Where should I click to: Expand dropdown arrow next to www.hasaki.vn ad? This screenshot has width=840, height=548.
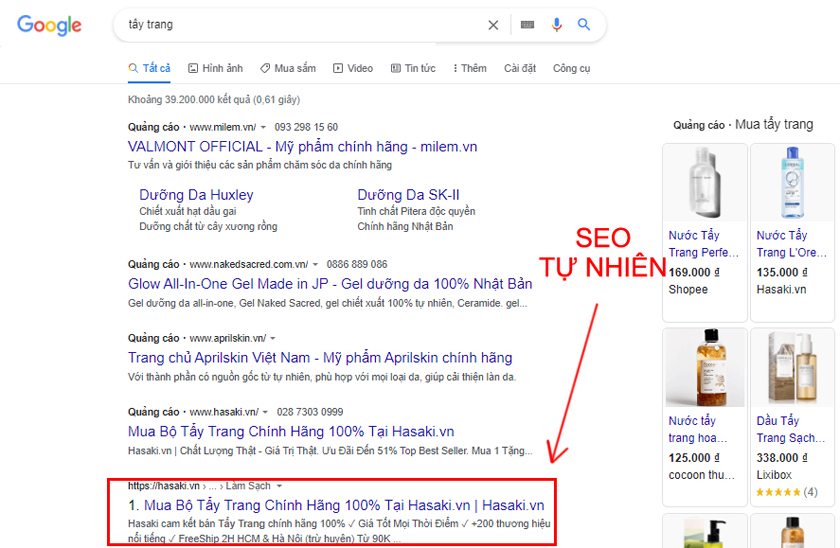tap(265, 412)
